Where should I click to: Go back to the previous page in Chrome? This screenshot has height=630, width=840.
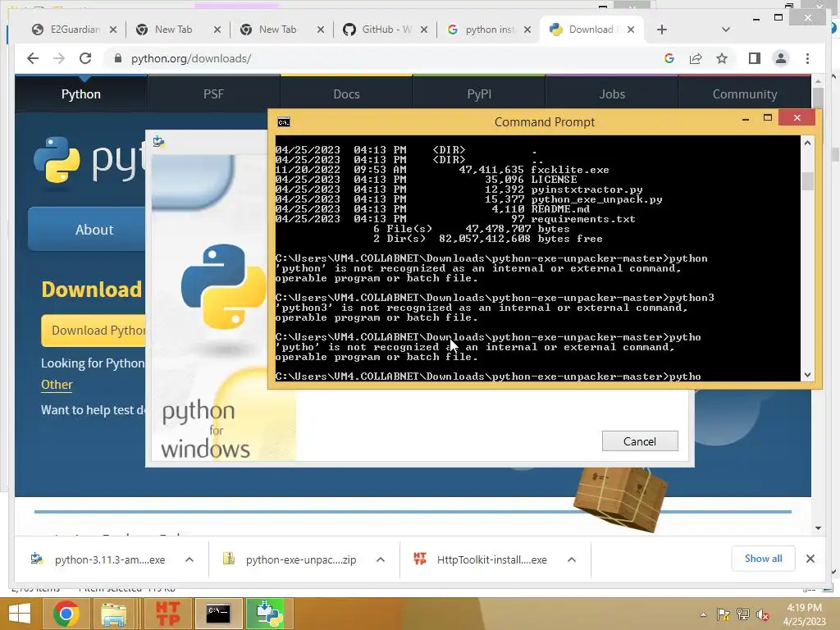point(33,58)
